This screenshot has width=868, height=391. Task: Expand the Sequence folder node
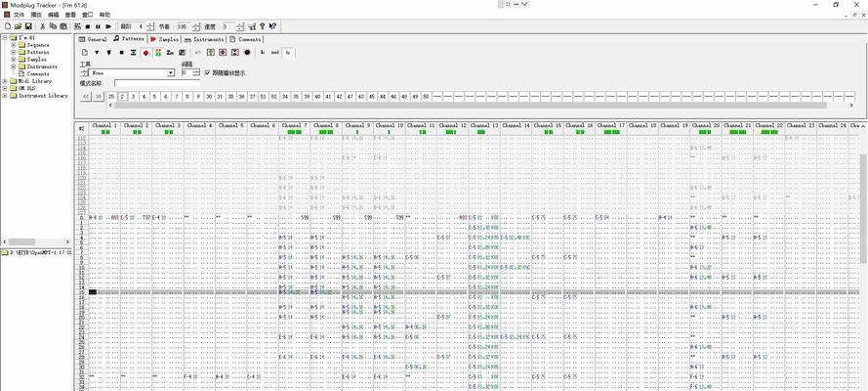click(14, 45)
